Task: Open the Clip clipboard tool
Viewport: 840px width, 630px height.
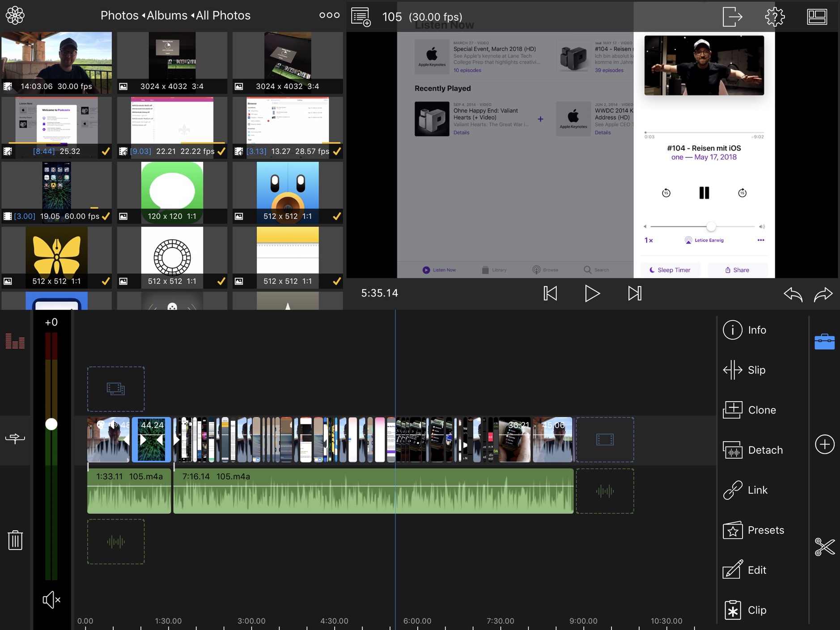Action: [745, 610]
